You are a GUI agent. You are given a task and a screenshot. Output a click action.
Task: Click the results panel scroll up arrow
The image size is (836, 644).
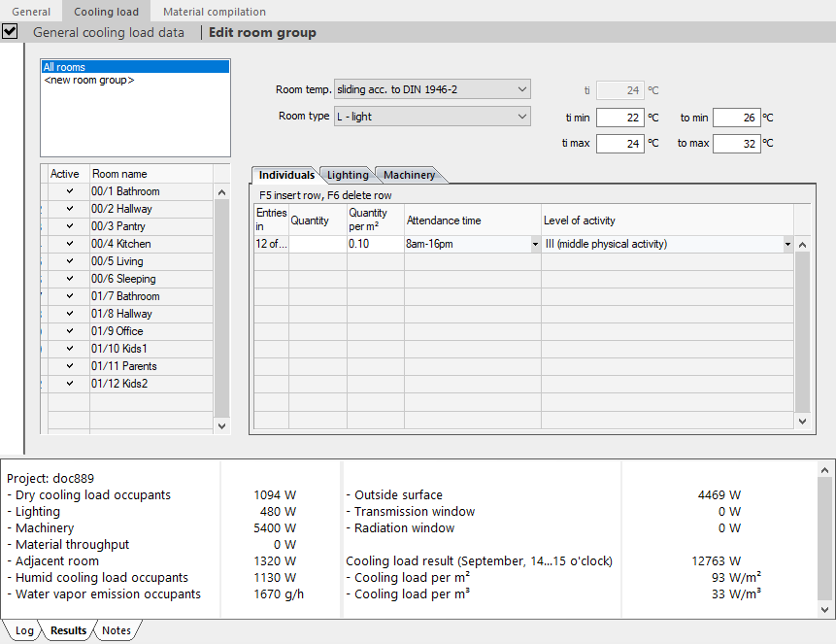[824, 470]
